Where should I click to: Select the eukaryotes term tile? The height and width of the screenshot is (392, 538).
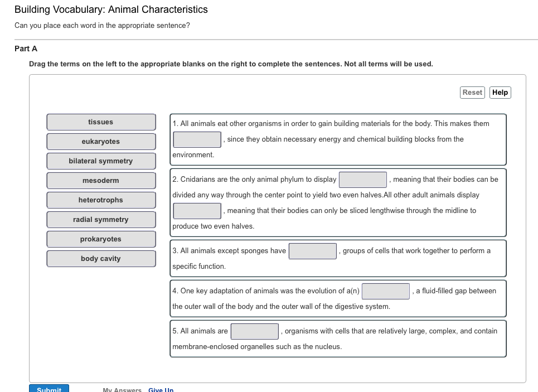(101, 141)
